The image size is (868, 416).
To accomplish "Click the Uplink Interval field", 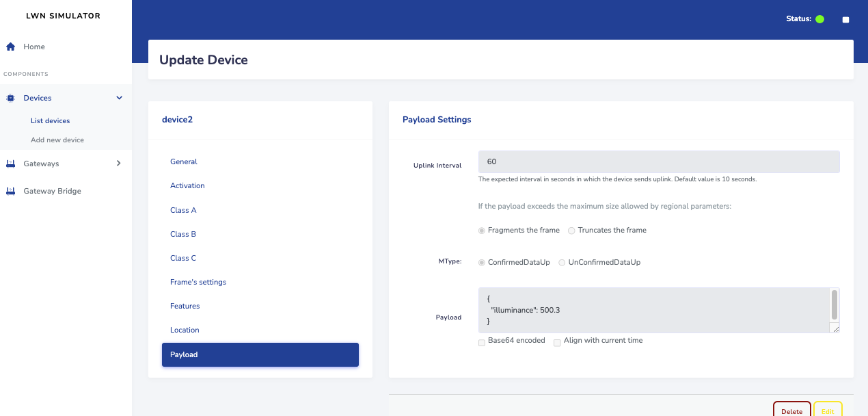I will point(658,161).
